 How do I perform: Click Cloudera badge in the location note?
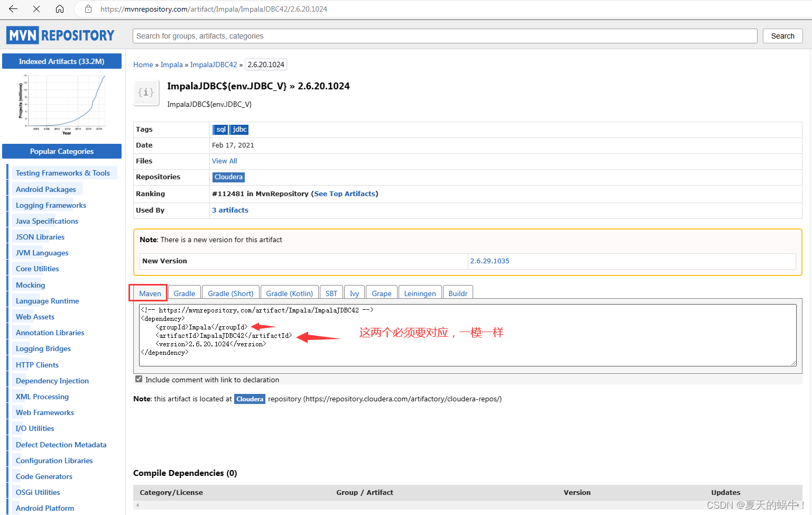coord(250,399)
